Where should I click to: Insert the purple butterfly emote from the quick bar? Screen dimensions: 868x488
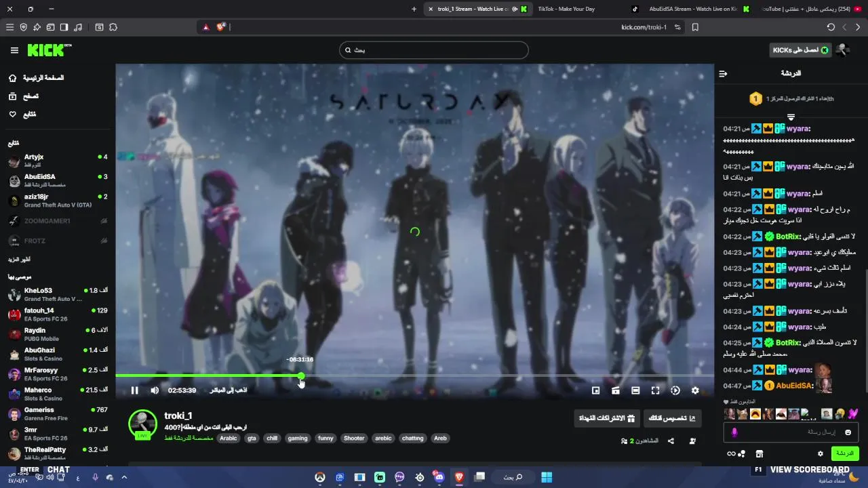[x=853, y=413]
